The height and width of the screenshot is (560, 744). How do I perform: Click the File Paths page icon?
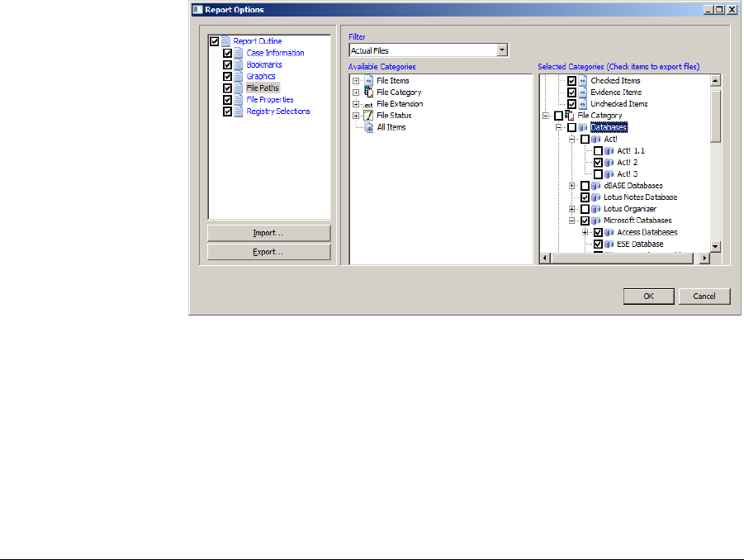(239, 88)
